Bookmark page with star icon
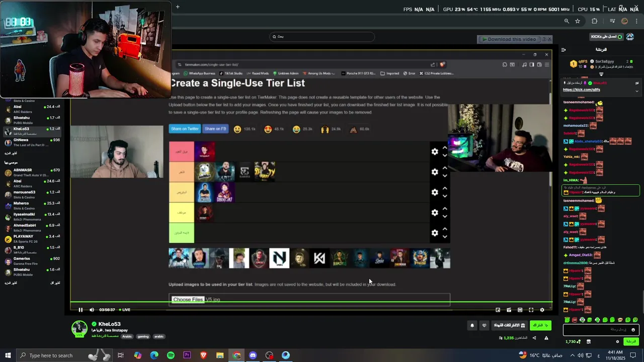Image resolution: width=644 pixels, height=362 pixels. point(578,21)
